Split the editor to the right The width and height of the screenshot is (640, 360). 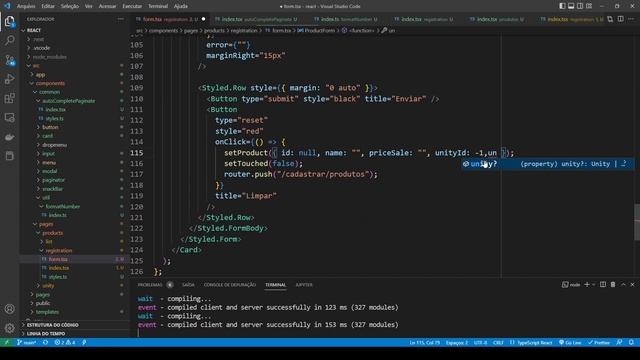click(x=620, y=19)
